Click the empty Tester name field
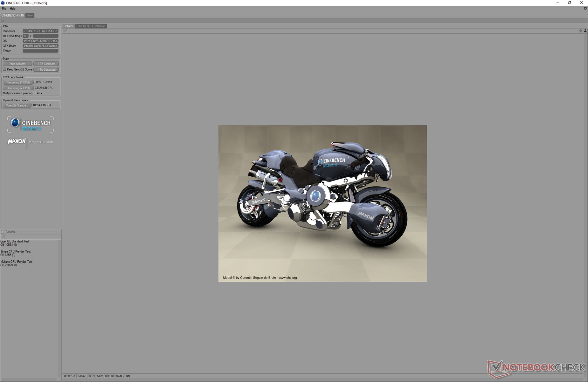588x382 pixels. [x=40, y=51]
